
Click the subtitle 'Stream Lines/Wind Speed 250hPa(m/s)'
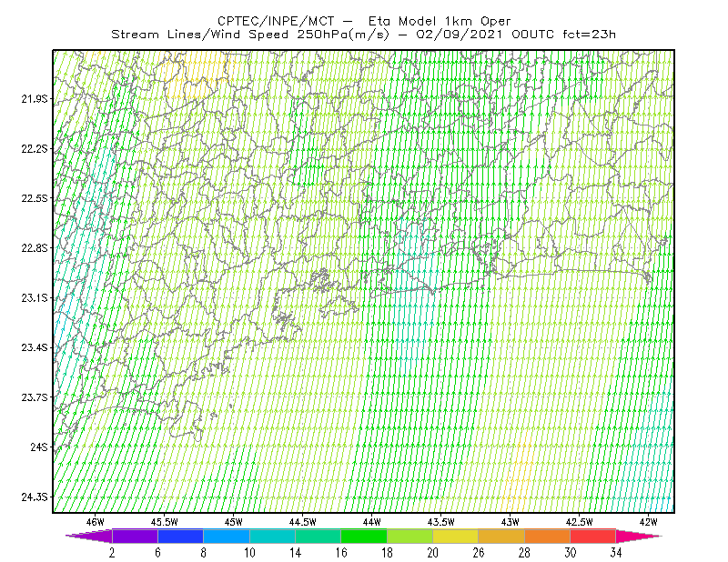point(250,35)
